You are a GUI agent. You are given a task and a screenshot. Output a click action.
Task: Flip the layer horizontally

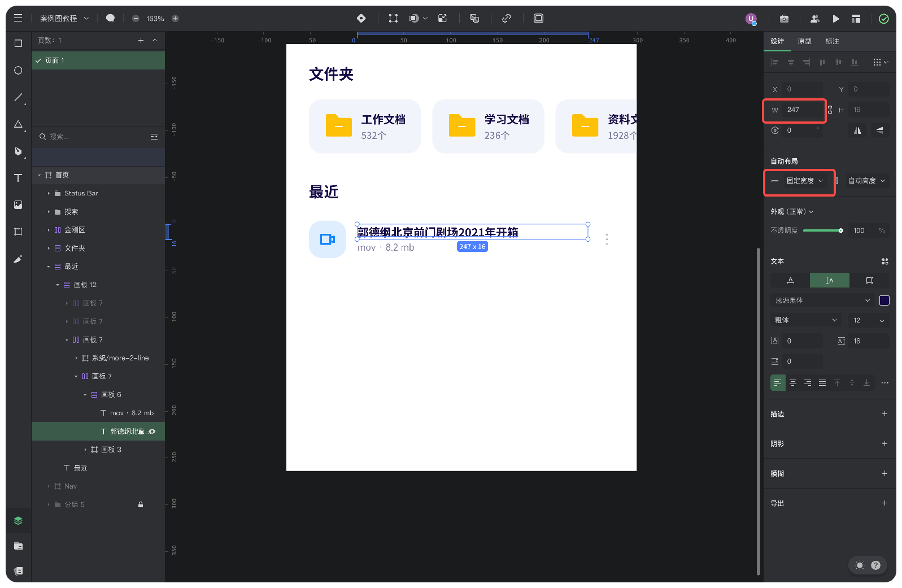857,130
